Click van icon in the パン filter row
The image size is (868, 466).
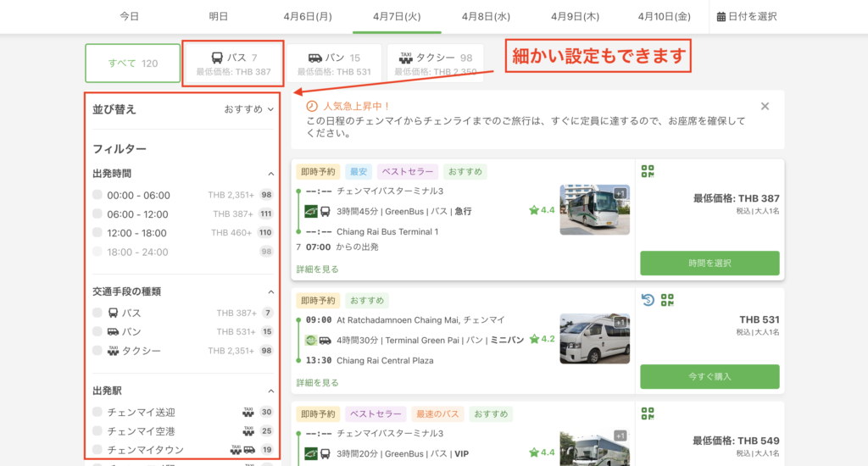coord(113,331)
